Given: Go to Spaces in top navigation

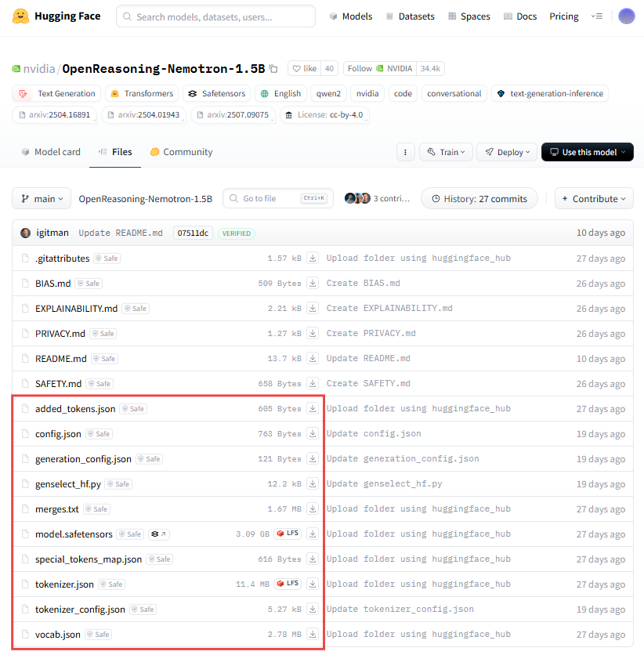Looking at the screenshot, I should 469,16.
